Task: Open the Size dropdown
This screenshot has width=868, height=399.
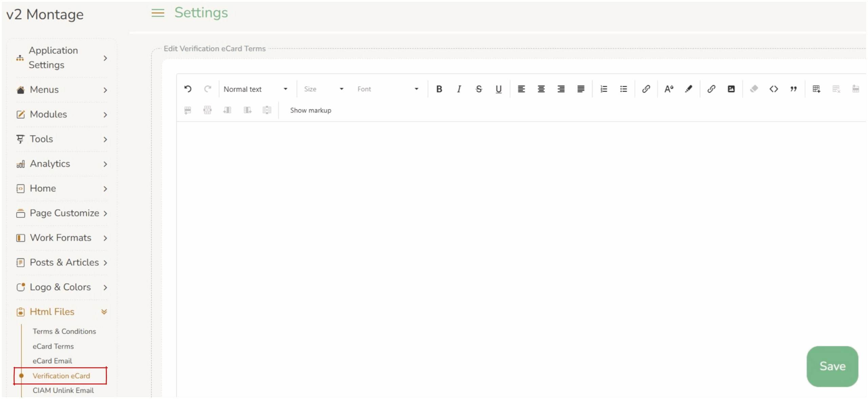Action: [x=324, y=89]
